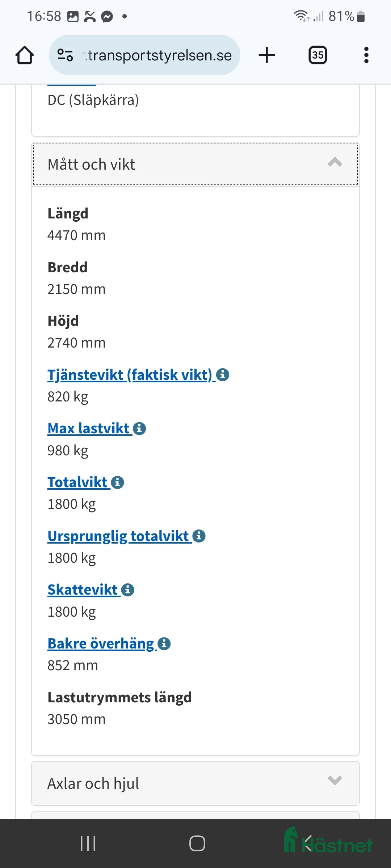Collapse Mått och vikt via its header chevron
Screen dimensions: 391x868
click(335, 163)
